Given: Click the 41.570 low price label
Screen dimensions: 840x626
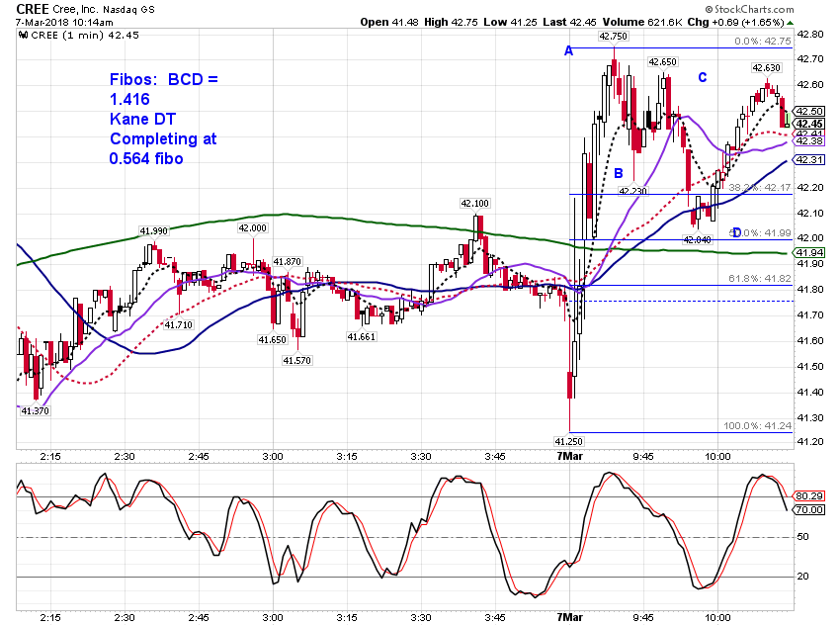Looking at the screenshot, I should 296,361.
